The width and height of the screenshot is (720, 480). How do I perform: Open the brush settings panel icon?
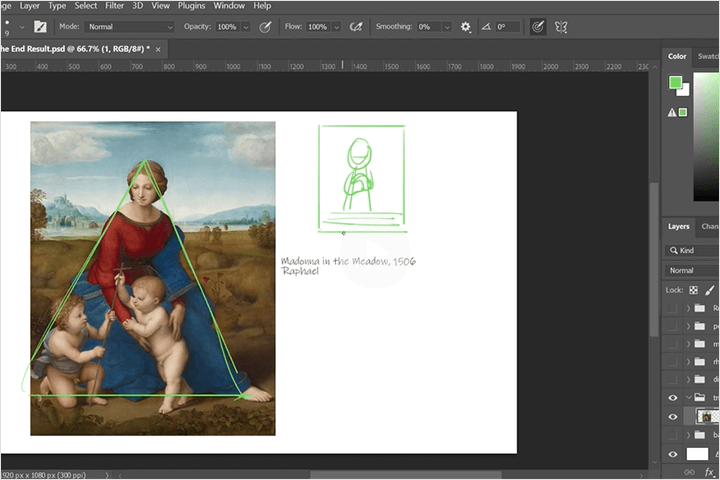pyautogui.click(x=40, y=27)
